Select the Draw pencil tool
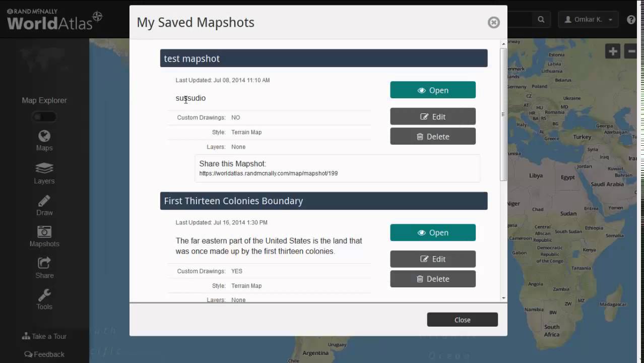The image size is (644, 363). point(44,201)
